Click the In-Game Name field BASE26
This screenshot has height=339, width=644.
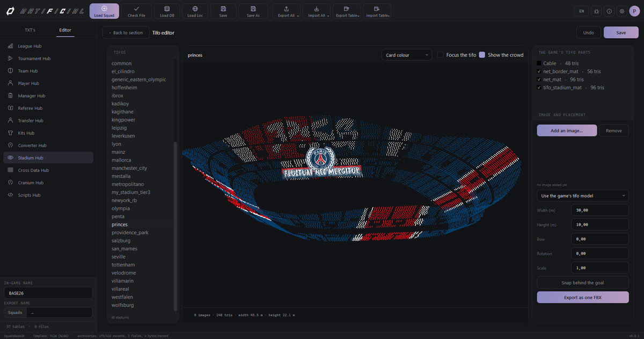(x=48, y=293)
